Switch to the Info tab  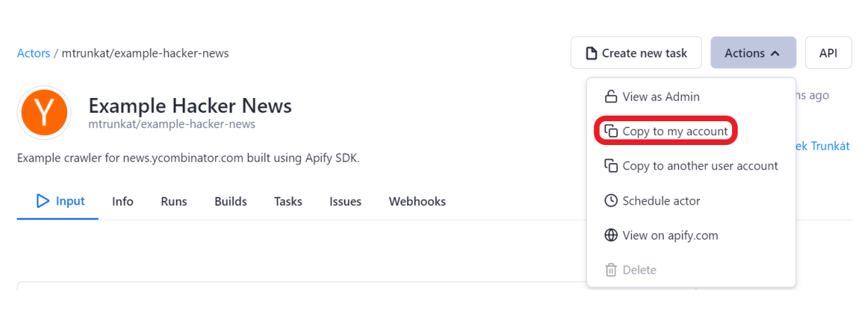123,201
